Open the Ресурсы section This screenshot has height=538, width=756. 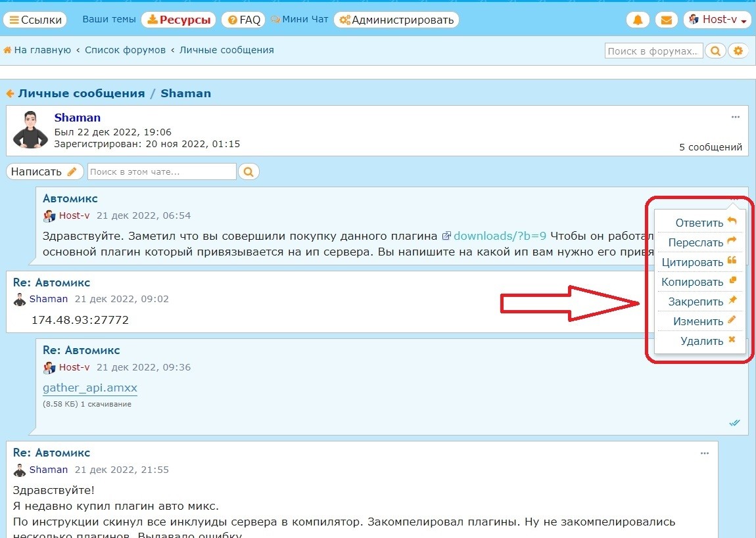point(179,20)
